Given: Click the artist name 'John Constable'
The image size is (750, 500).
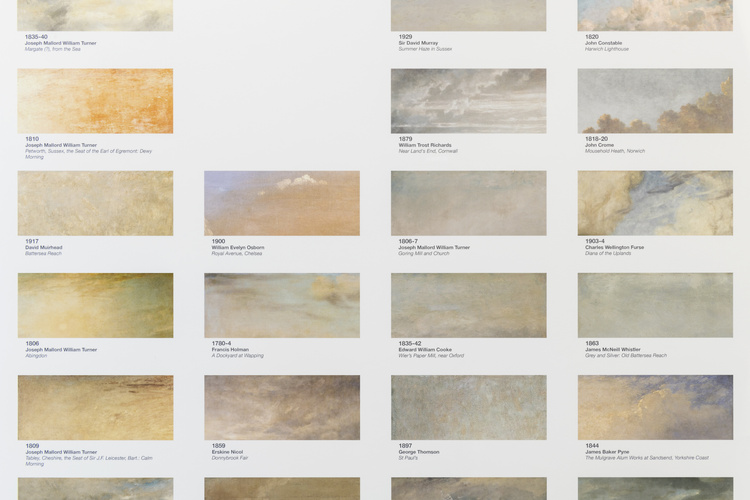Looking at the screenshot, I should [x=604, y=43].
